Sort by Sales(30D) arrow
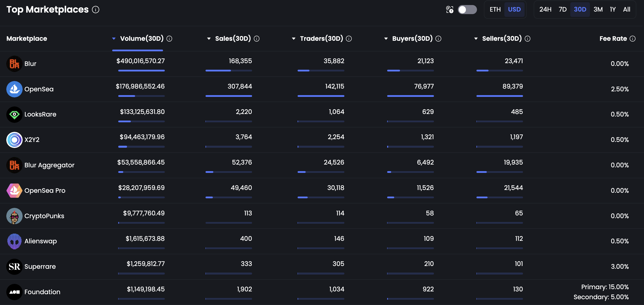This screenshot has height=305, width=644. 209,39
